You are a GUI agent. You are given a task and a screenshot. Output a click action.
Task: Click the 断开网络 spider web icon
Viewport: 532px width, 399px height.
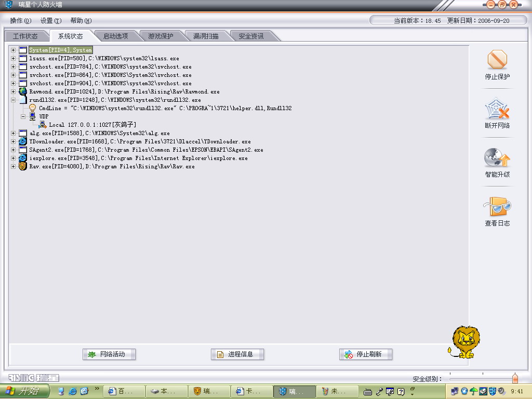497,109
